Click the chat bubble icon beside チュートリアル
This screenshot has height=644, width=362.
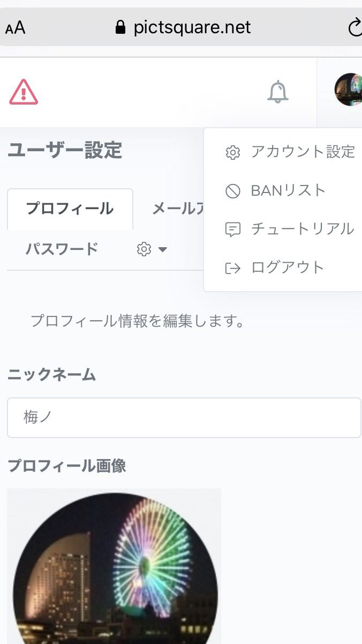pos(233,230)
